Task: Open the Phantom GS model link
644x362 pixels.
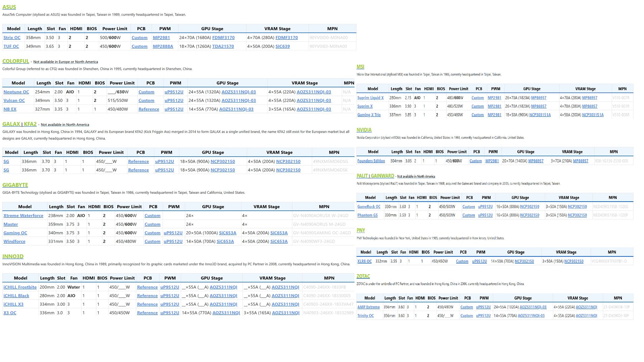Action: coord(368,215)
